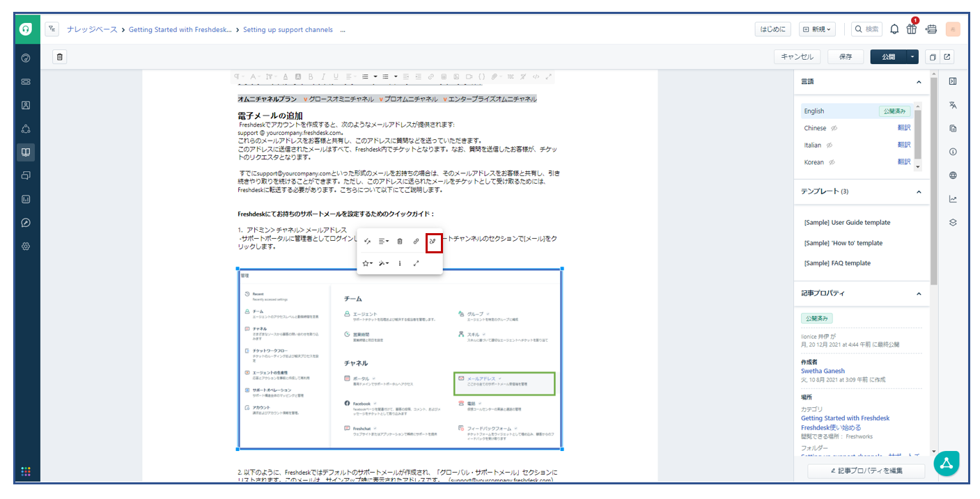980x499 pixels.
Task: Decrease indent in the editor toolbar
Action: pyautogui.click(x=406, y=77)
